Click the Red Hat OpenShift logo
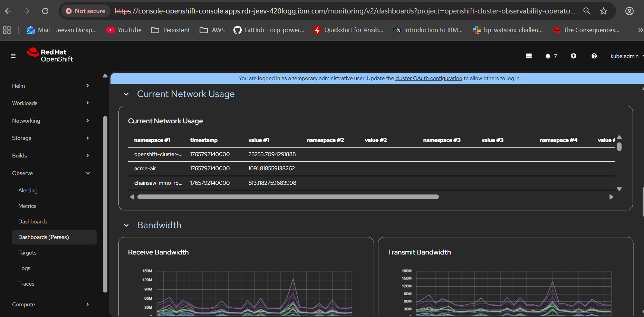Image resolution: width=644 pixels, height=317 pixels. tap(50, 55)
